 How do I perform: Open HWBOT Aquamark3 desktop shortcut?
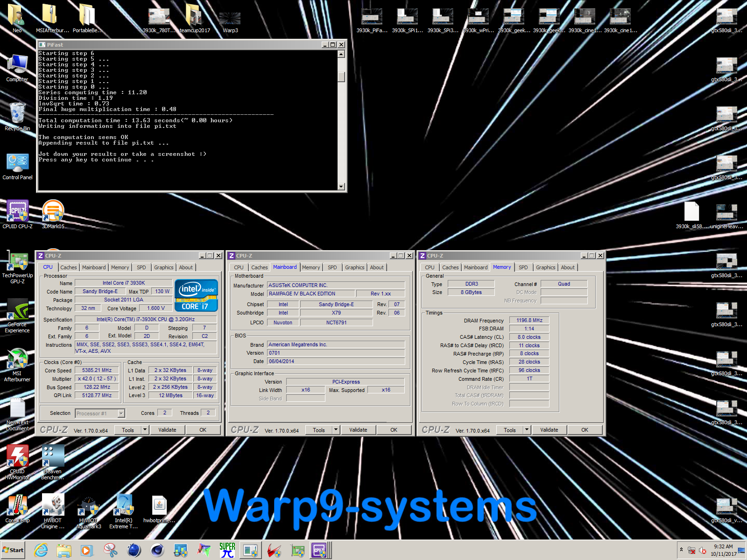[88, 512]
